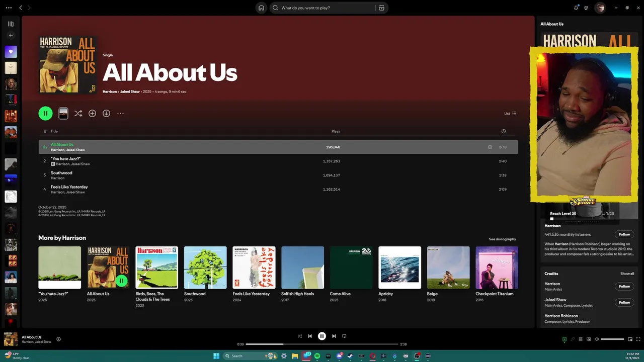This screenshot has height=362, width=644.
Task: Show lyrics microphone icon
Action: 572,339
